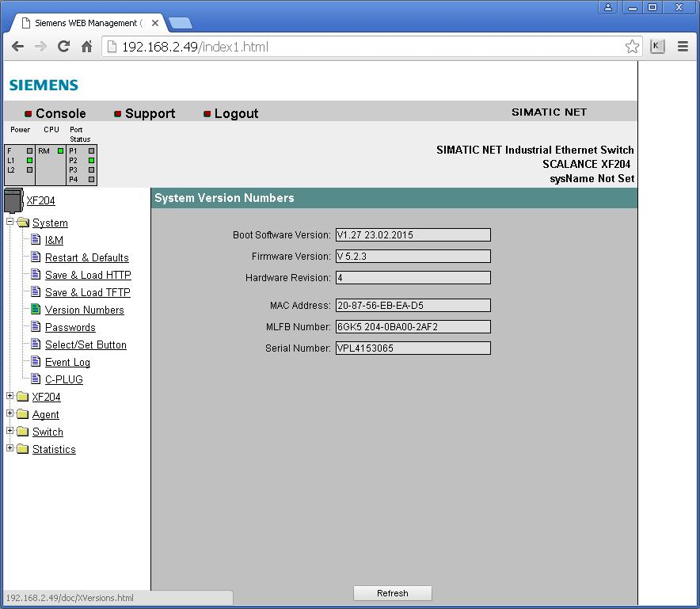The image size is (700, 609).
Task: Expand the Switch folder in tree
Action: pos(10,432)
